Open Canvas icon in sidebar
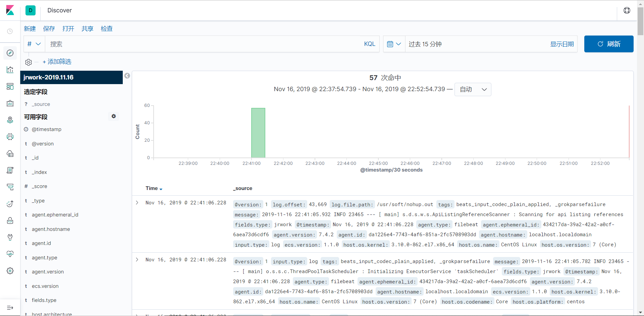This screenshot has width=644, height=316. [10, 103]
